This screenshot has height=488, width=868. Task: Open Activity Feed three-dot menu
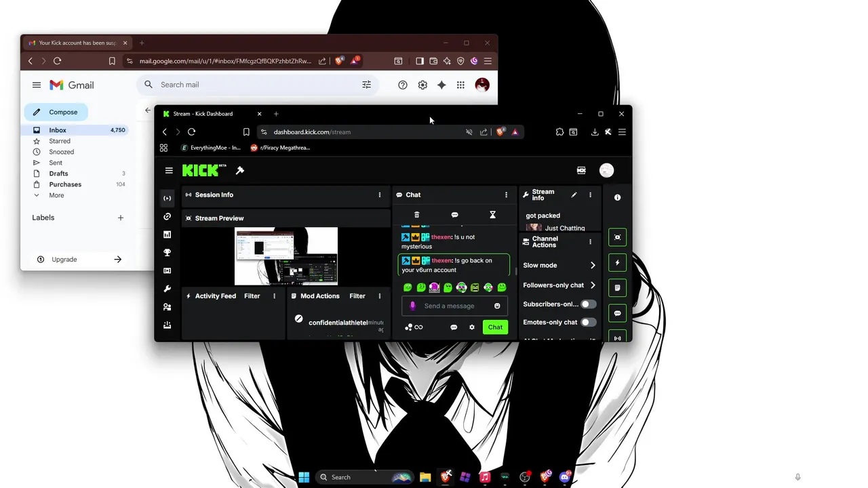tap(275, 296)
